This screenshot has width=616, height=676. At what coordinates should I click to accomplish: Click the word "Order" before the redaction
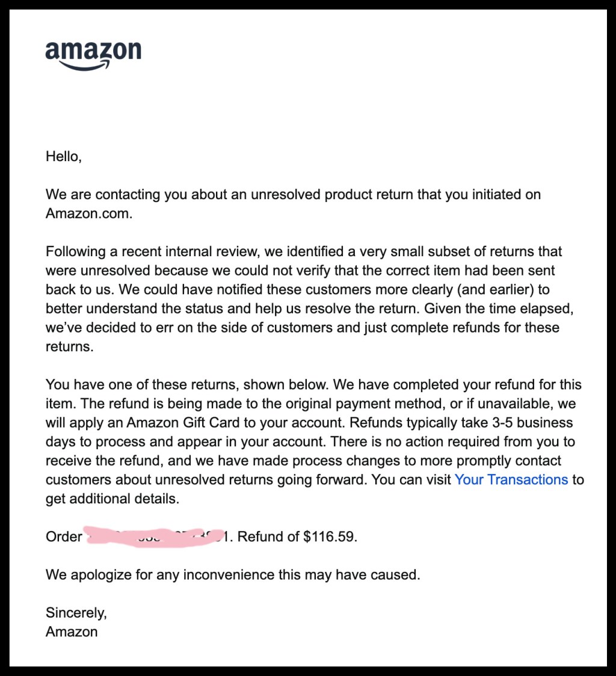pyautogui.click(x=63, y=536)
